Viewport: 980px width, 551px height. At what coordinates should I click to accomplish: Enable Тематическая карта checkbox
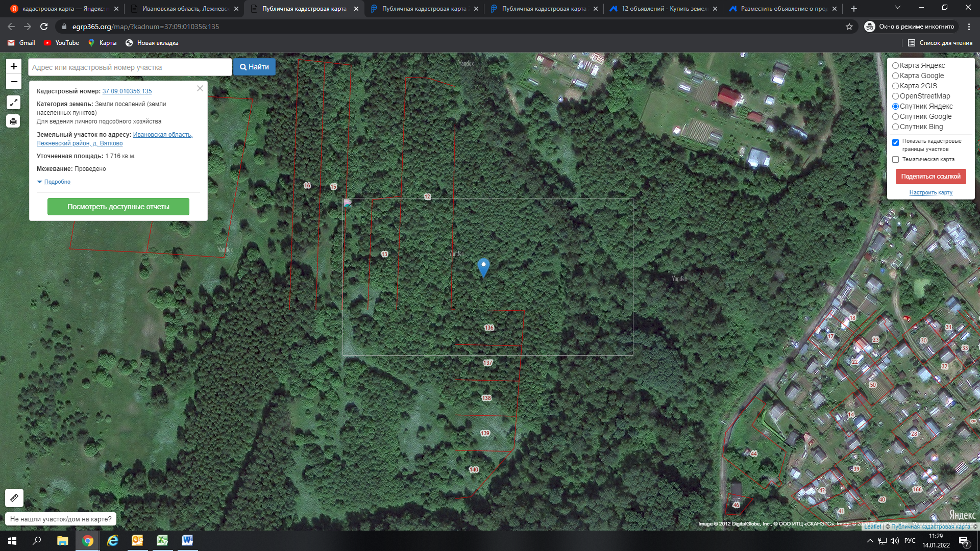pyautogui.click(x=895, y=160)
